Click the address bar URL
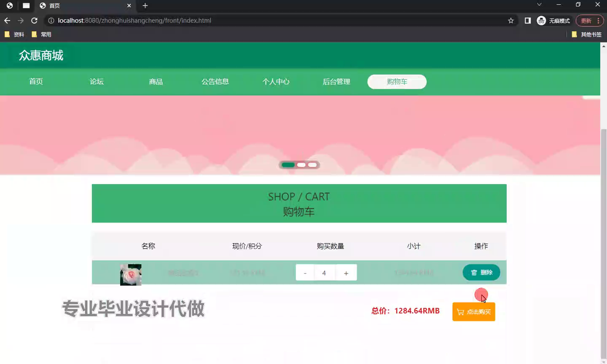 134,21
